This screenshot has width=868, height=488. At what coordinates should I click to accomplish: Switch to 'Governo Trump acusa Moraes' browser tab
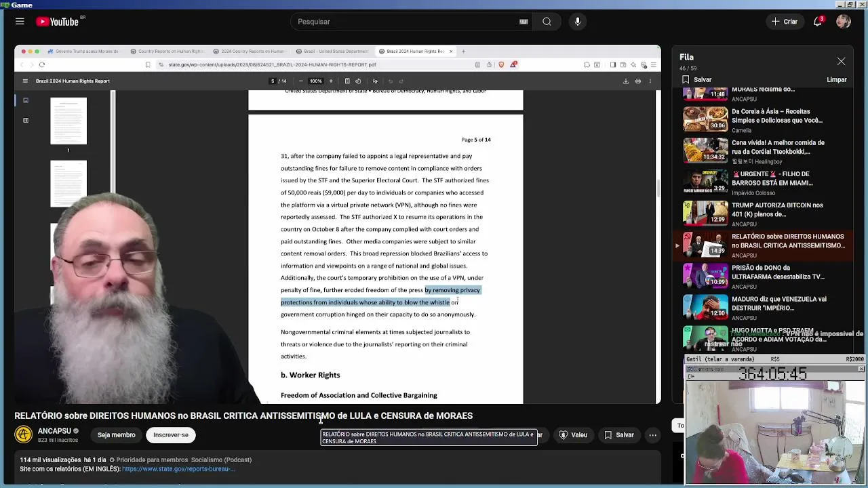pos(84,52)
